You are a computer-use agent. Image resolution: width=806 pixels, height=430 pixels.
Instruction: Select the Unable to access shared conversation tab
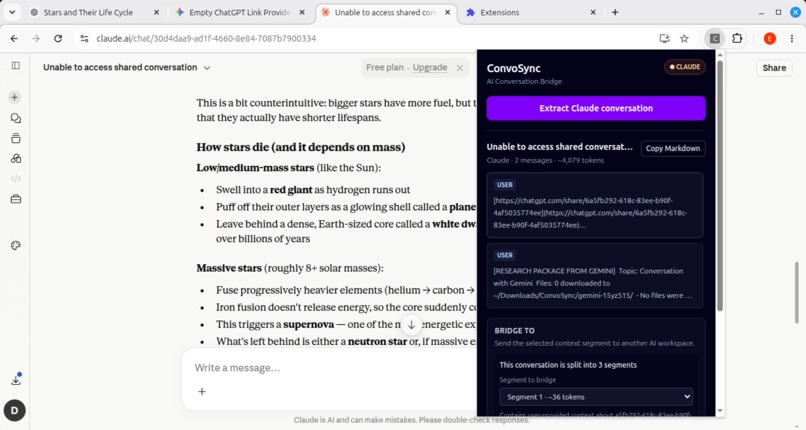[x=385, y=12]
